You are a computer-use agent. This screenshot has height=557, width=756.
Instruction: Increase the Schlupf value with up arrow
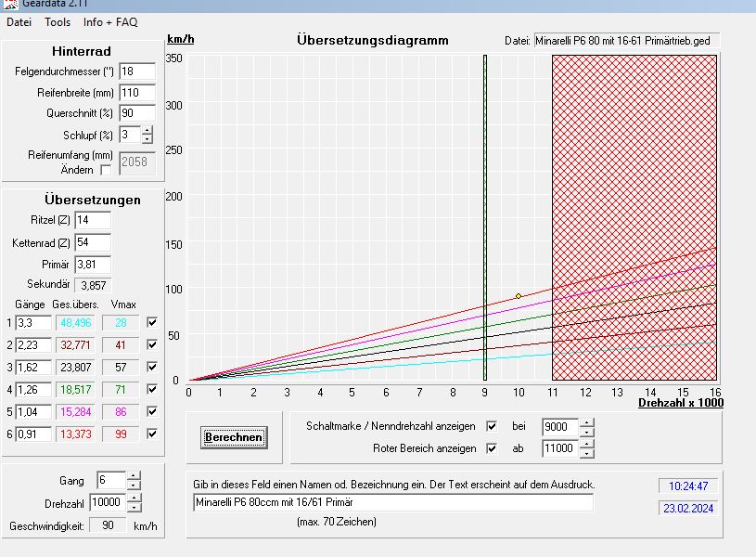[x=147, y=131]
